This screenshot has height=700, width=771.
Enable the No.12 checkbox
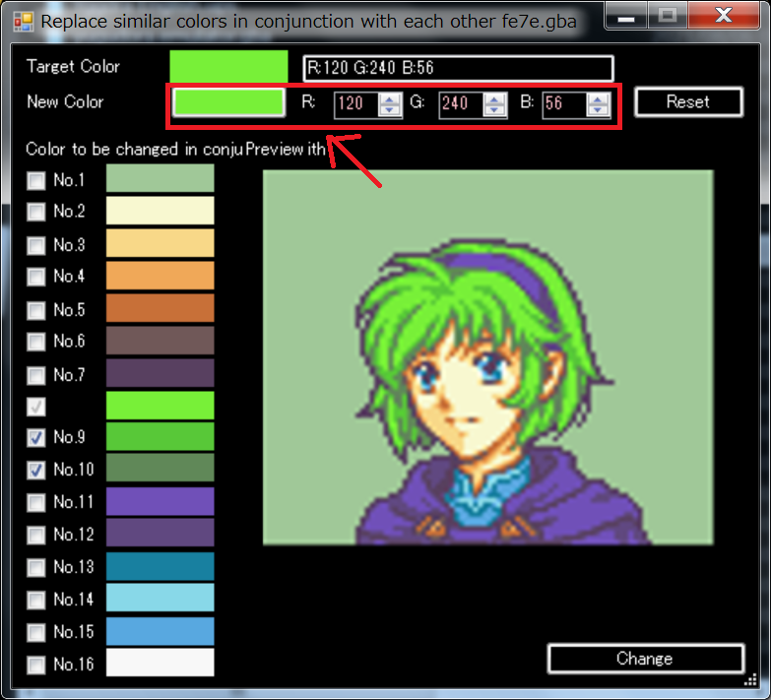tap(35, 535)
